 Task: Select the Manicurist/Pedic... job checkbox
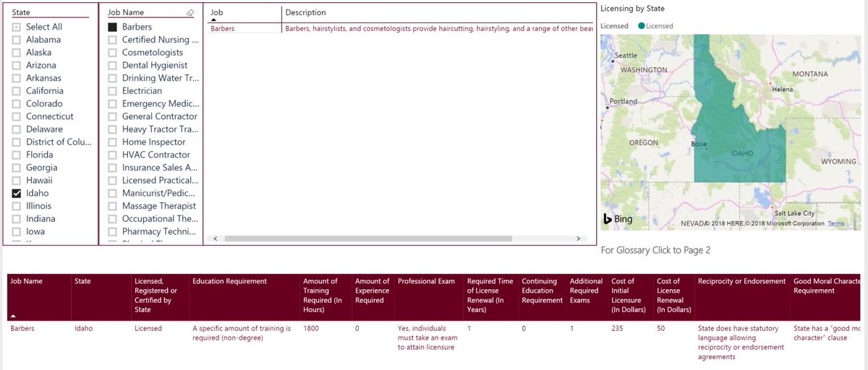tap(112, 193)
